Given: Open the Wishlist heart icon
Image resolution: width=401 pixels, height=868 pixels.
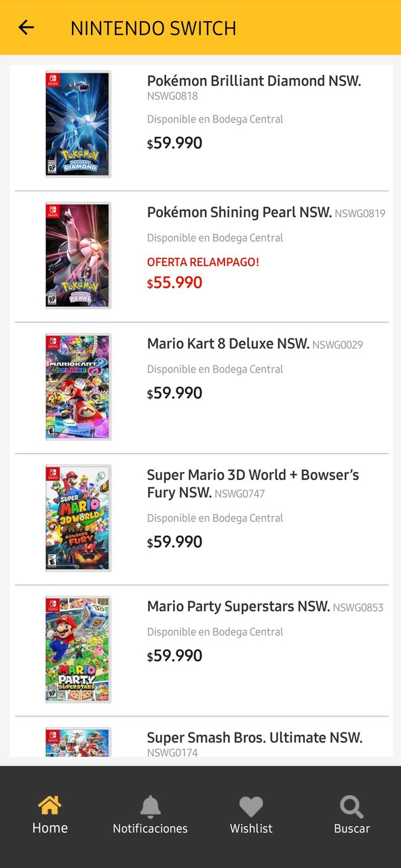Looking at the screenshot, I should 250,807.
